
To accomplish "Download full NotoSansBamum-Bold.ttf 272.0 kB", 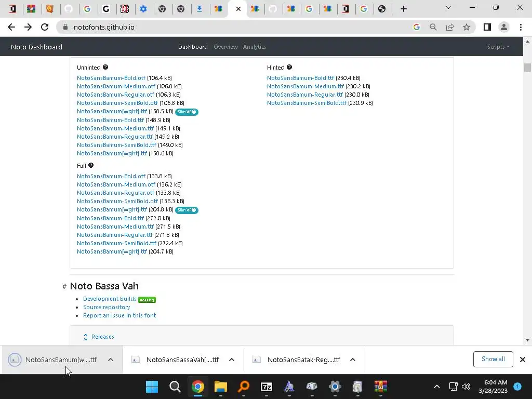I will pos(110,218).
